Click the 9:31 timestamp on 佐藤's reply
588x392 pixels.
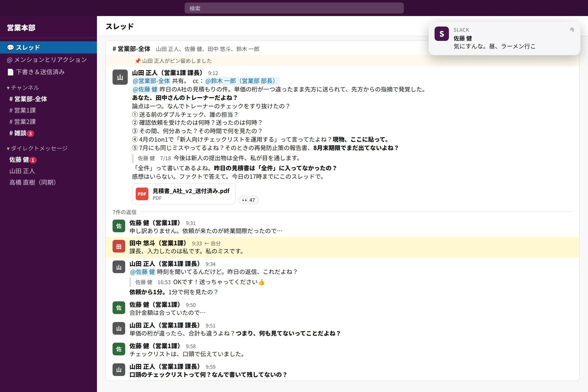point(191,223)
